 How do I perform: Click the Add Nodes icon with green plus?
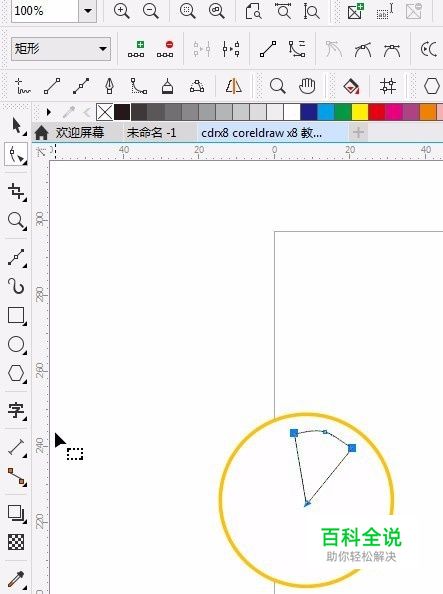136,49
